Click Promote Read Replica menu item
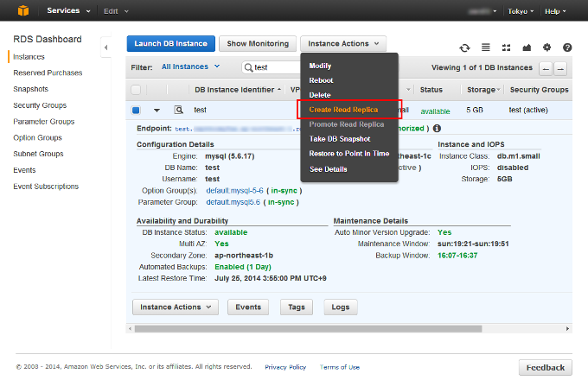The width and height of the screenshot is (588, 380). pos(347,124)
